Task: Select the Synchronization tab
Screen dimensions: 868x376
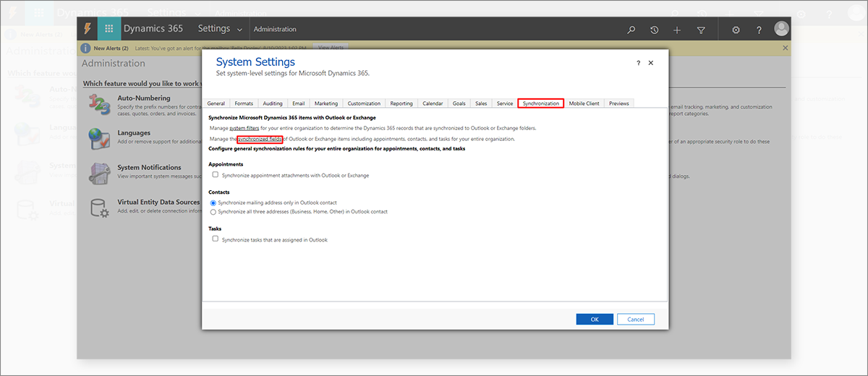Action: (541, 103)
